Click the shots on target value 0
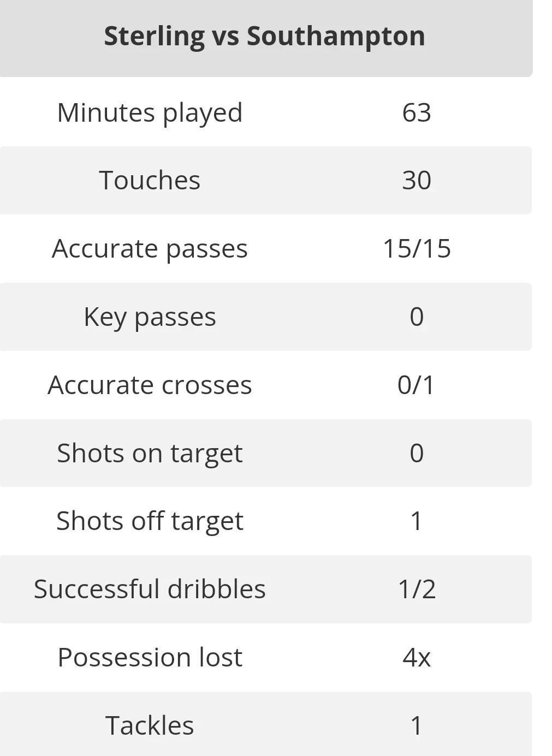 pyautogui.click(x=417, y=454)
